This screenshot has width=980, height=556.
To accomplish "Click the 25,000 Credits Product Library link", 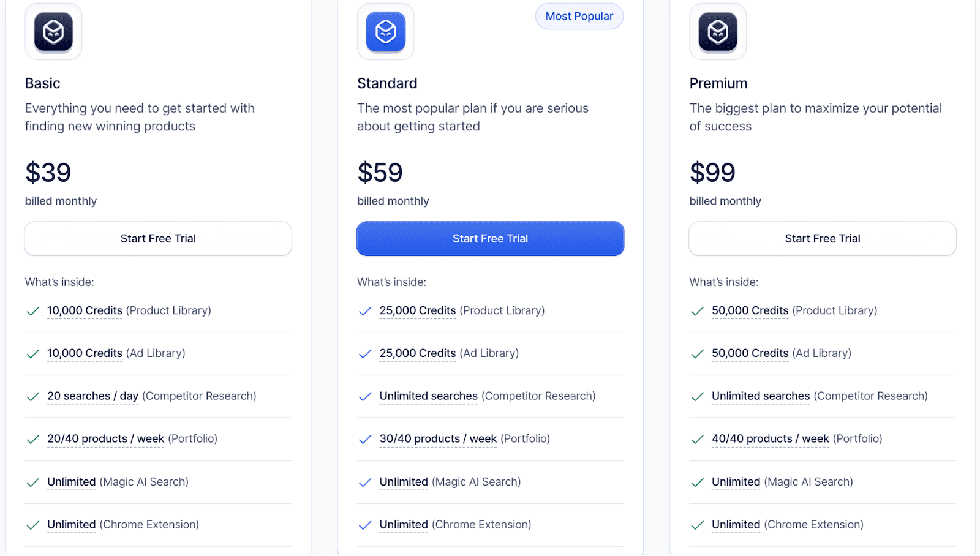I will pyautogui.click(x=418, y=310).
